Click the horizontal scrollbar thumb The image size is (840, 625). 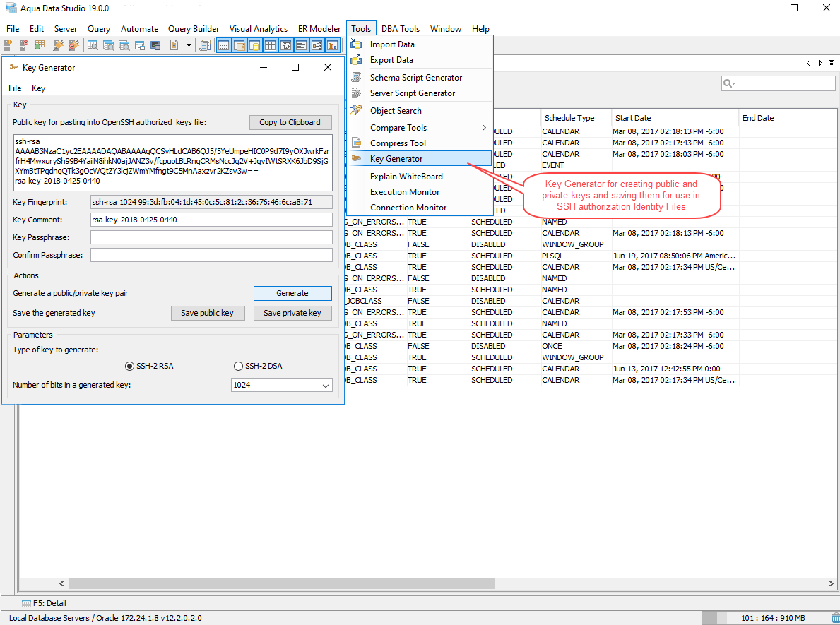[282, 583]
